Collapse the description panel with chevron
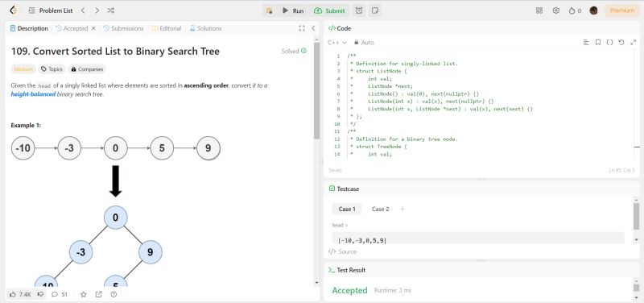This screenshot has width=644, height=303. click(313, 28)
